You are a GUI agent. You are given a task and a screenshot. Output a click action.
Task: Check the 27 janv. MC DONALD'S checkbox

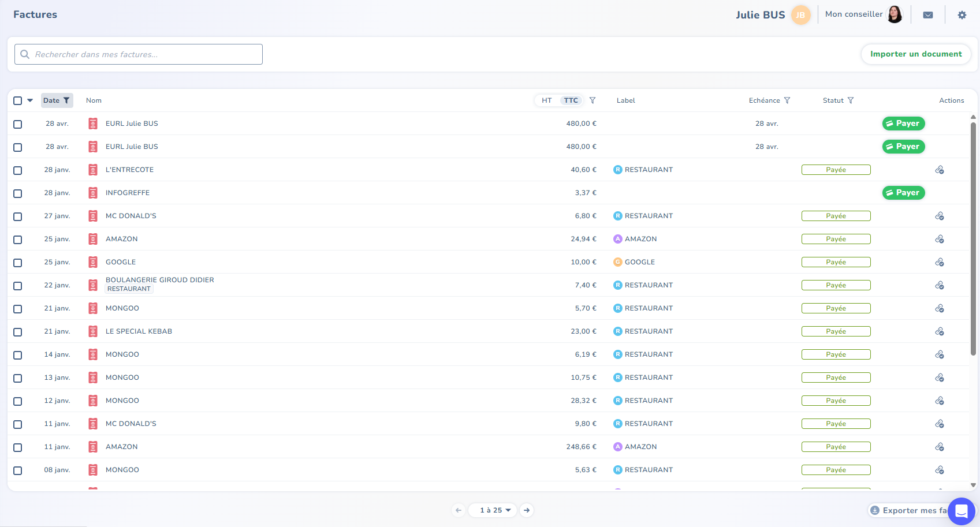17,216
